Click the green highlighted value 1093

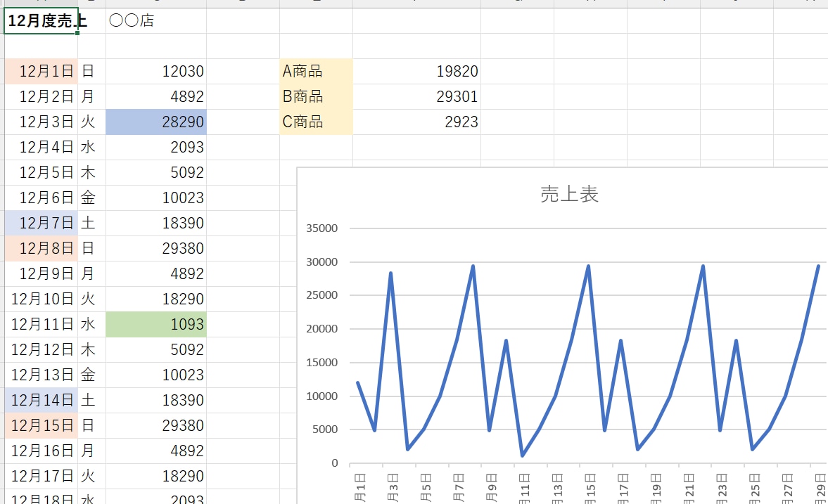(155, 325)
